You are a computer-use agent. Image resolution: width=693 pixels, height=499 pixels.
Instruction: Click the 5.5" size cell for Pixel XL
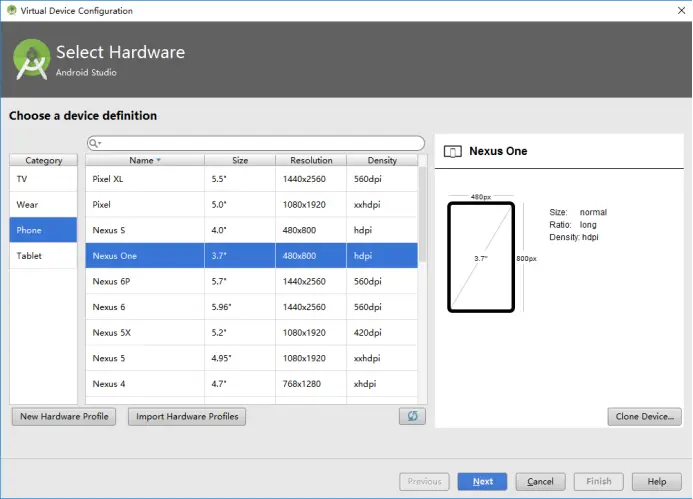tap(240, 179)
